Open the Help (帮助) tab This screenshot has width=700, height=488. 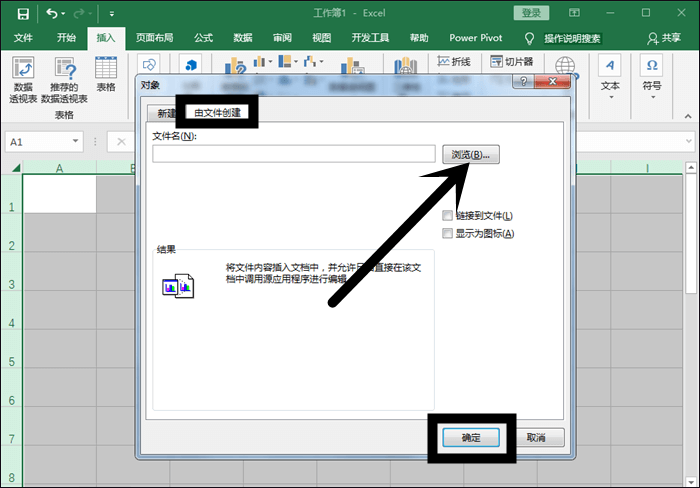coord(419,38)
